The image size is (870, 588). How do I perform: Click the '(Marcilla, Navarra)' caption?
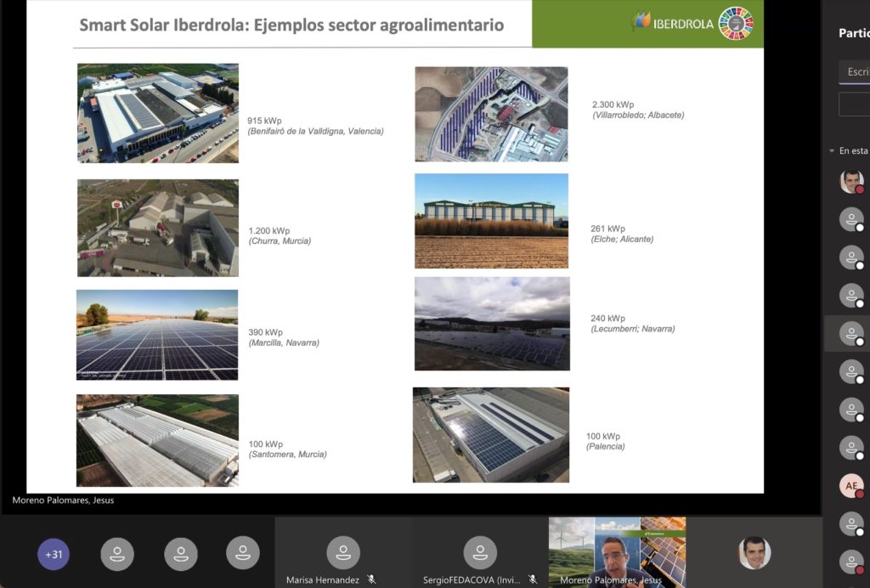(x=284, y=342)
